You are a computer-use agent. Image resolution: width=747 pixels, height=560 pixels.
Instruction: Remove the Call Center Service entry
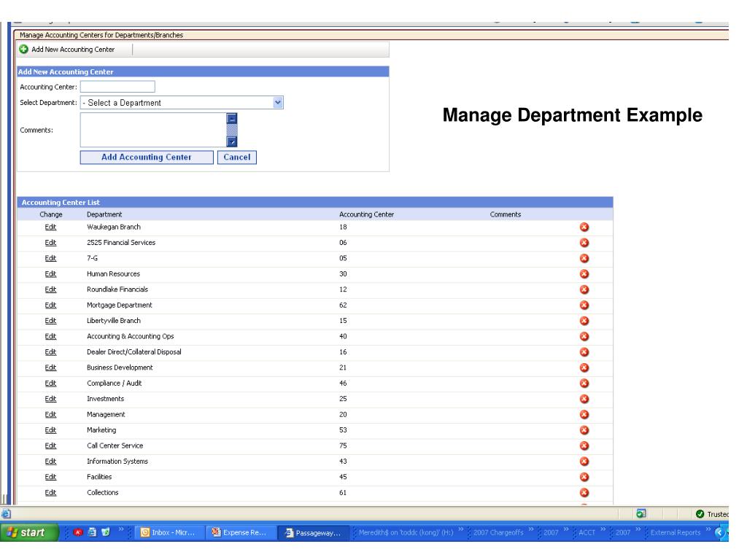[x=584, y=446]
